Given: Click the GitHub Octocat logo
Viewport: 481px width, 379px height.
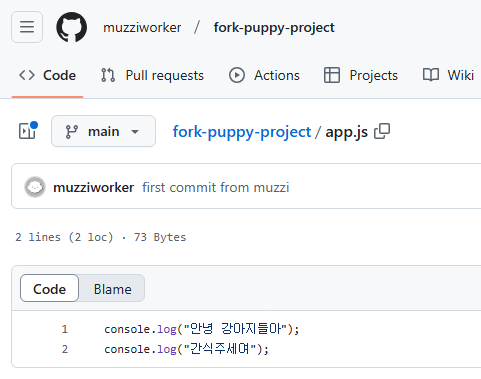Looking at the screenshot, I should 72,27.
